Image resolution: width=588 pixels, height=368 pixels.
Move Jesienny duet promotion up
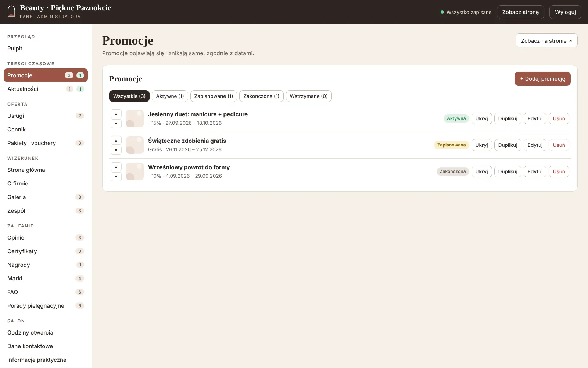pos(116,114)
